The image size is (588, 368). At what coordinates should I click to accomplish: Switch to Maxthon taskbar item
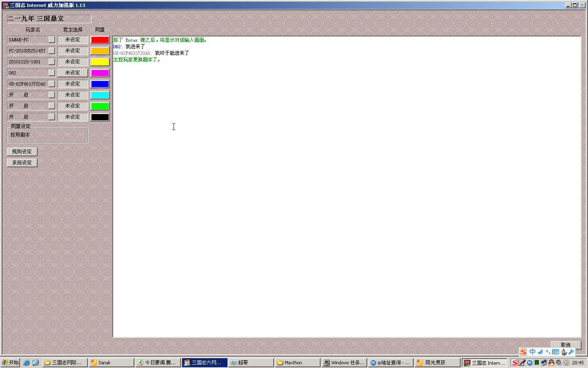coord(298,363)
